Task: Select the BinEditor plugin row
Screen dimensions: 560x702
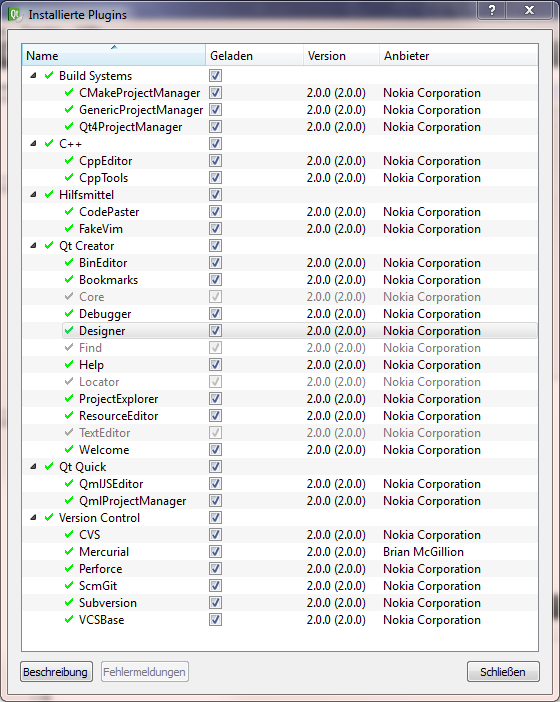Action: tap(280, 263)
